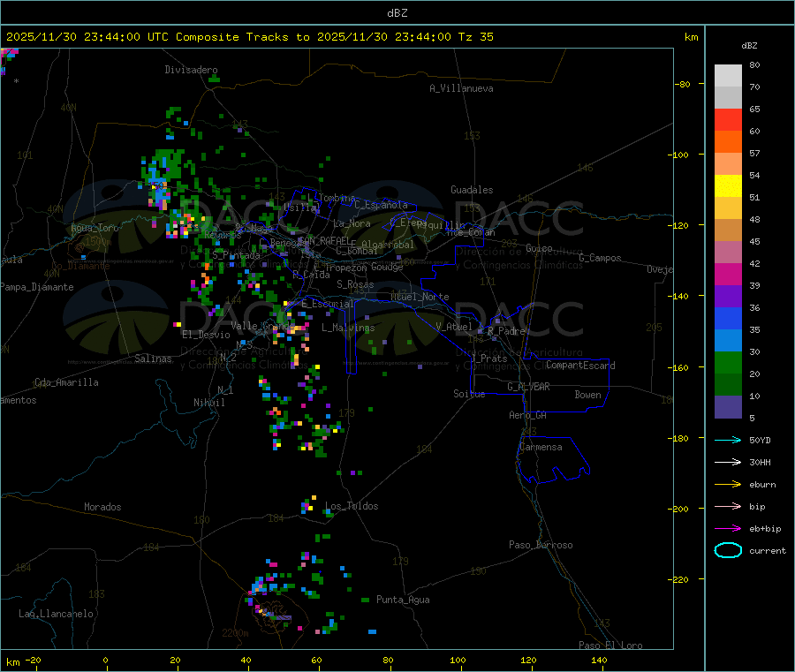The width and height of the screenshot is (795, 672).
Task: Click the 'current' legend label
Action: coord(768,551)
